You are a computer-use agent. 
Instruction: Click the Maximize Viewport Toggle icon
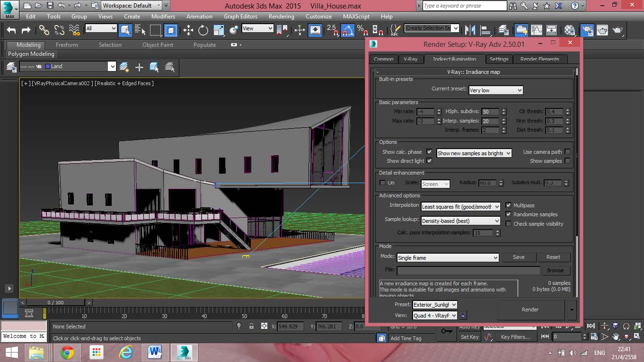pos(637,337)
